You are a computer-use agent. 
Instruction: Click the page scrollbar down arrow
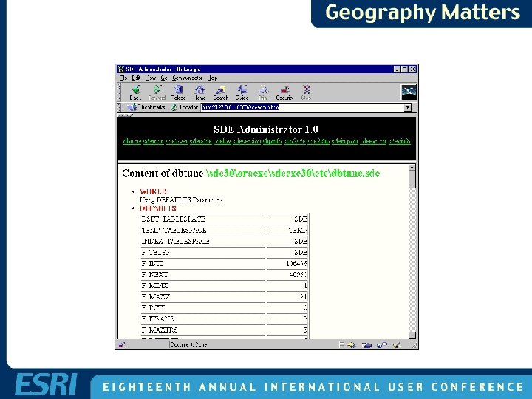412,335
